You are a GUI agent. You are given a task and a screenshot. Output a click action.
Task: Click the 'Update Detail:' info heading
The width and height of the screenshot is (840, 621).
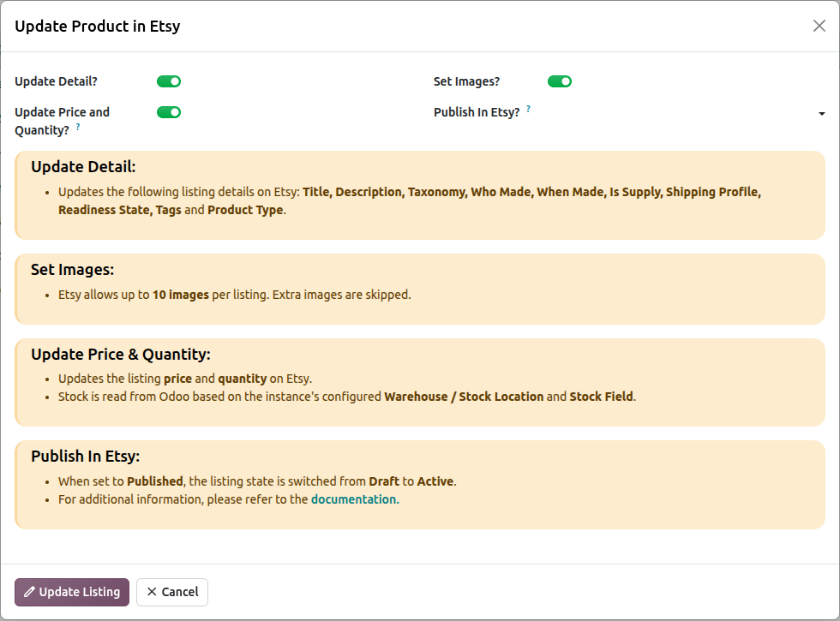(83, 166)
